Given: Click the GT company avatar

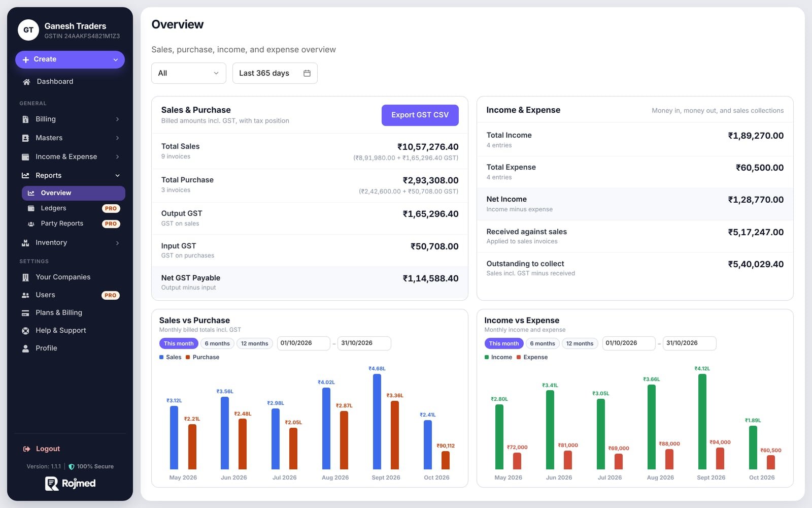Looking at the screenshot, I should tap(28, 30).
